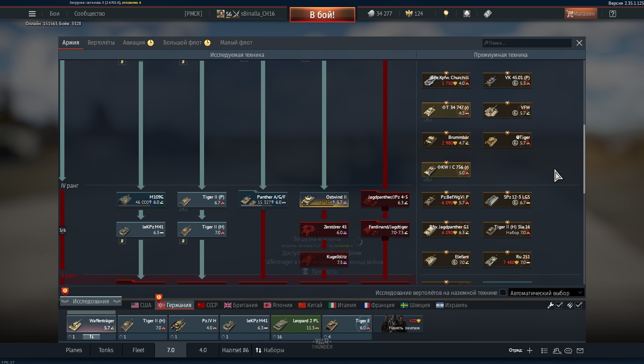Select Leopard 2 PL crew slot
Screen dimensions: 644x364
coord(295,324)
